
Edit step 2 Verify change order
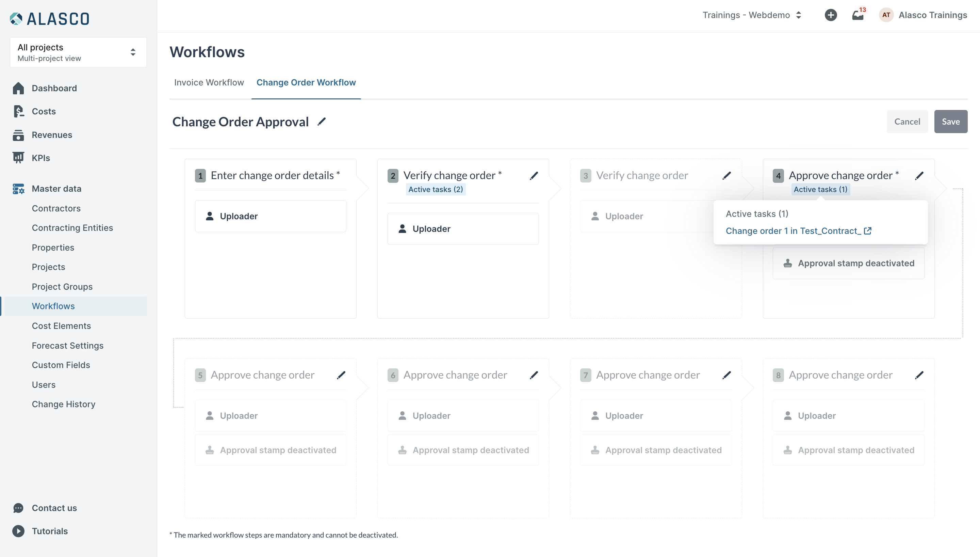(534, 176)
